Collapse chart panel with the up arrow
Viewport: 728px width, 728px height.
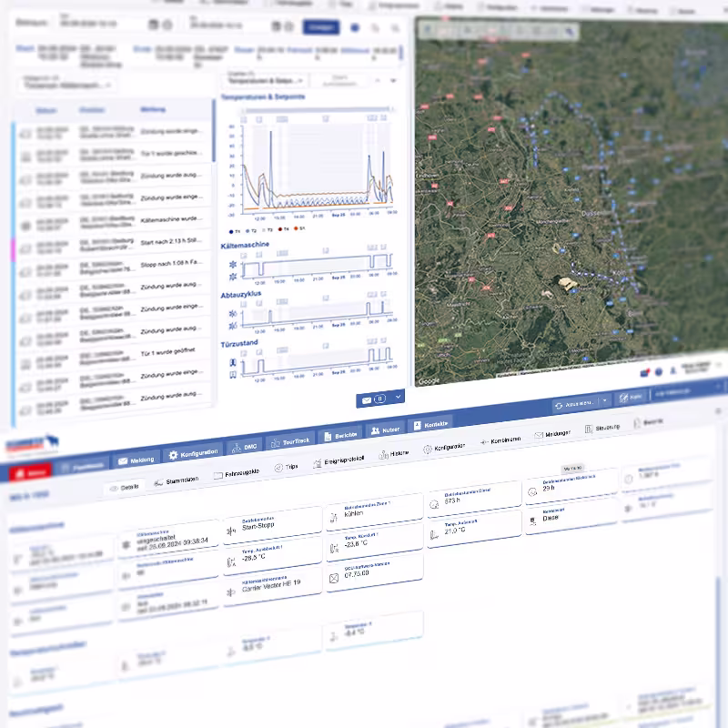(x=378, y=80)
